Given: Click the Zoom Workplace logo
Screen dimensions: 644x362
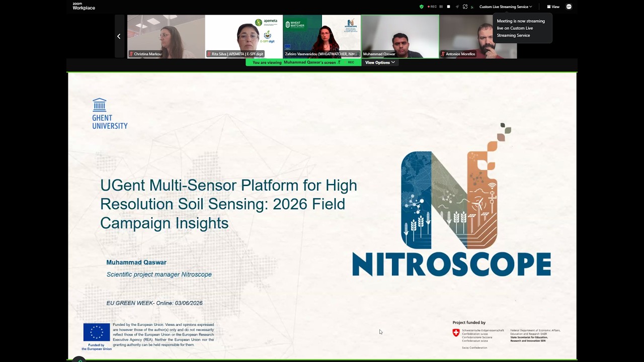Looking at the screenshot, I should click(x=84, y=6).
